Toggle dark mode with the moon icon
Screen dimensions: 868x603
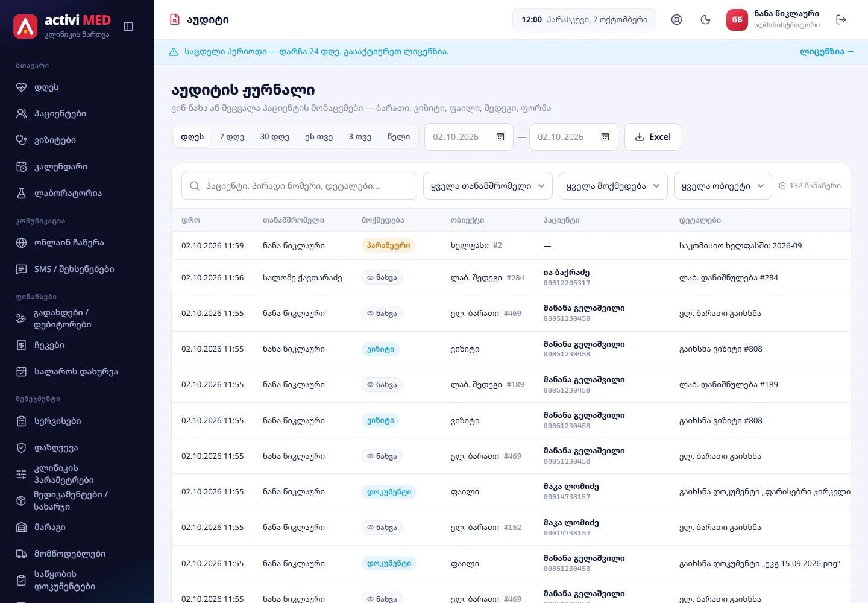click(706, 20)
